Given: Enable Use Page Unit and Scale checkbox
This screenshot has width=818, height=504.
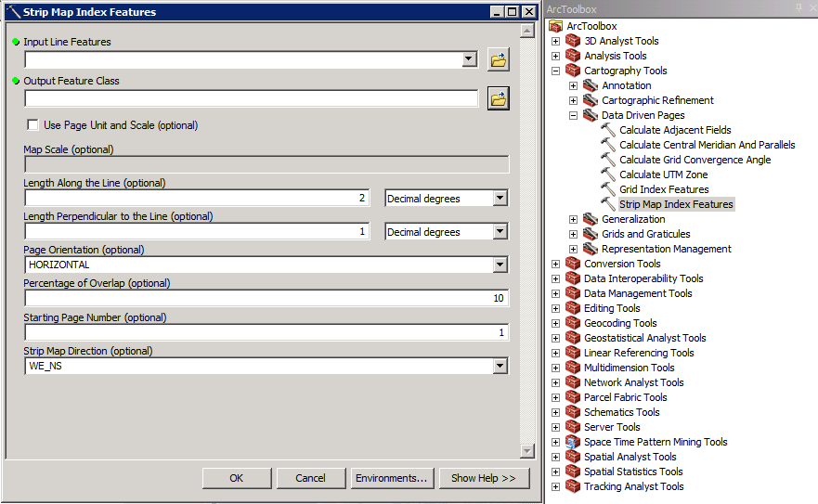Looking at the screenshot, I should coord(33,125).
